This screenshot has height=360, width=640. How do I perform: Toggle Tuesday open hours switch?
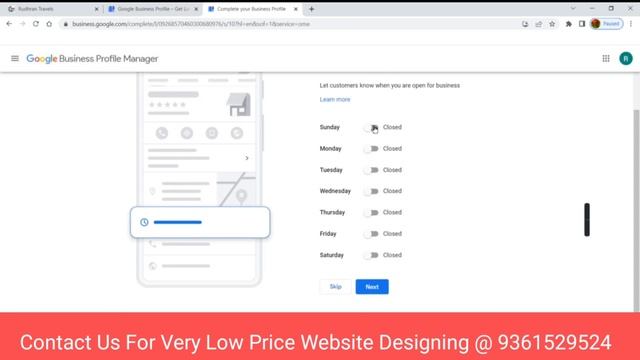coord(371,170)
